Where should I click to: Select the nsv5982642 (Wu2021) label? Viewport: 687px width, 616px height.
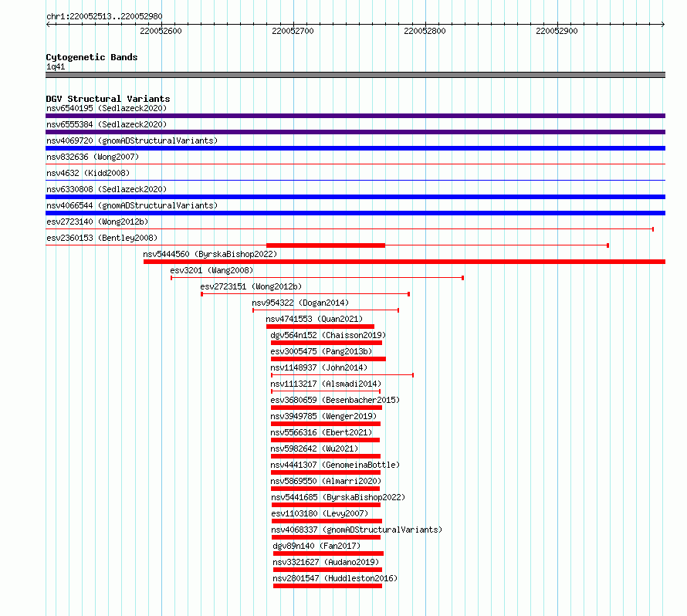(x=314, y=448)
